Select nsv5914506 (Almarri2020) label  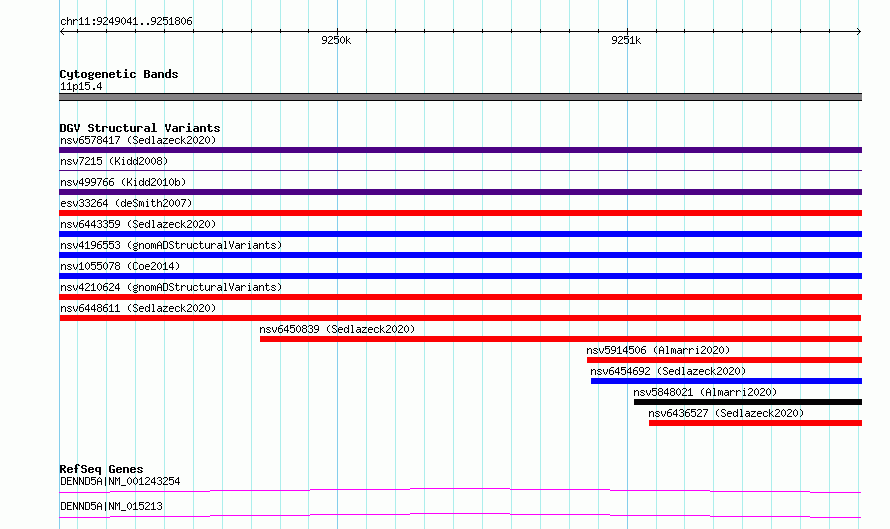point(658,350)
